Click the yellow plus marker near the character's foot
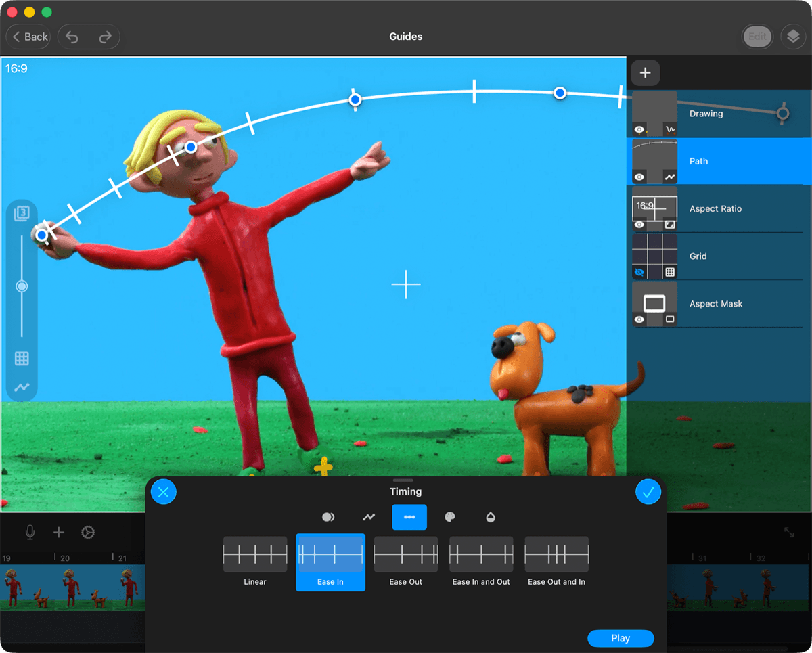Screen dimensions: 812x653 click(323, 466)
